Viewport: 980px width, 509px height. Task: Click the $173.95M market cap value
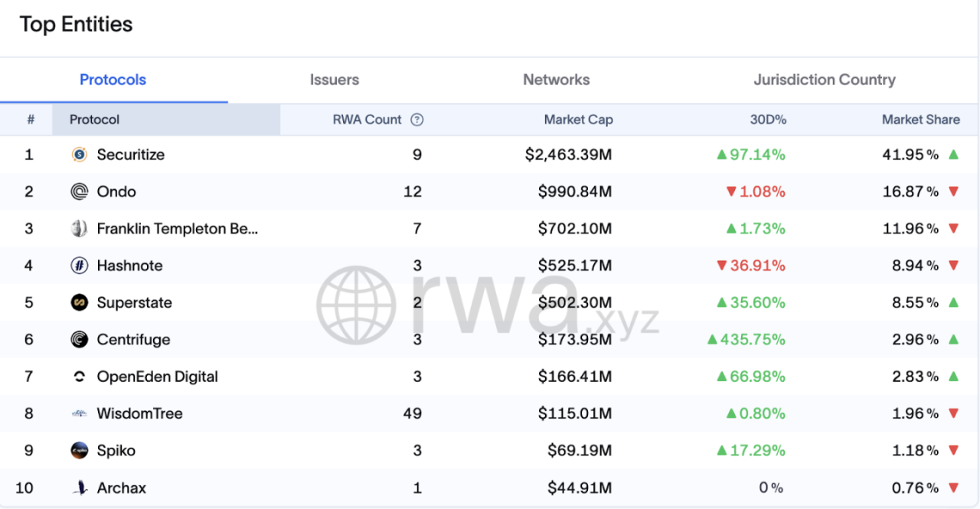click(x=575, y=339)
